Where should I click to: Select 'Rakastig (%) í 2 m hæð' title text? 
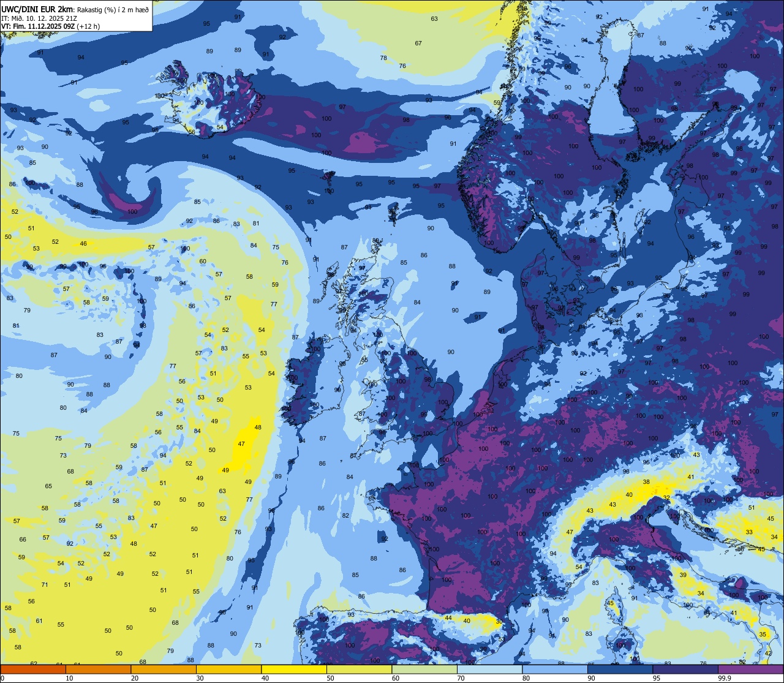113,9
